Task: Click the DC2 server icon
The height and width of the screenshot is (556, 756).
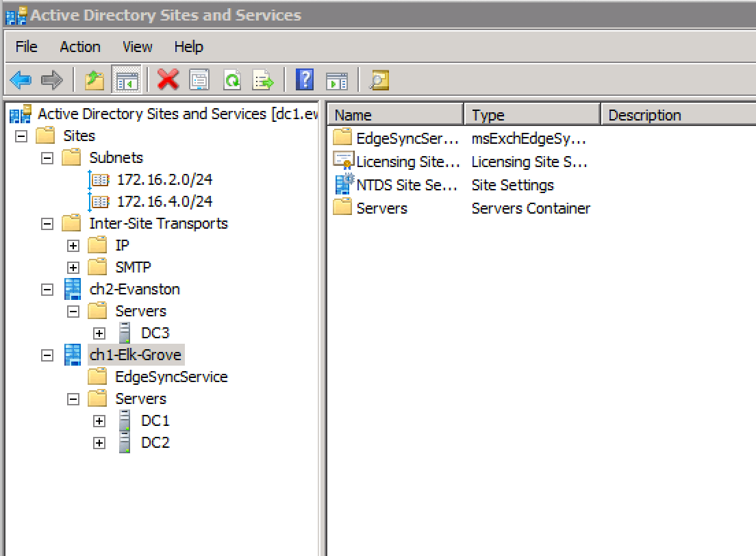Action: click(125, 442)
